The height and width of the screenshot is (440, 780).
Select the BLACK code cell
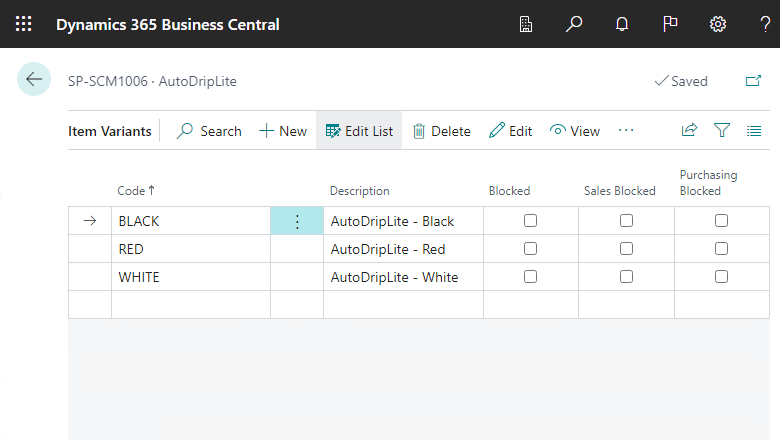(x=191, y=221)
